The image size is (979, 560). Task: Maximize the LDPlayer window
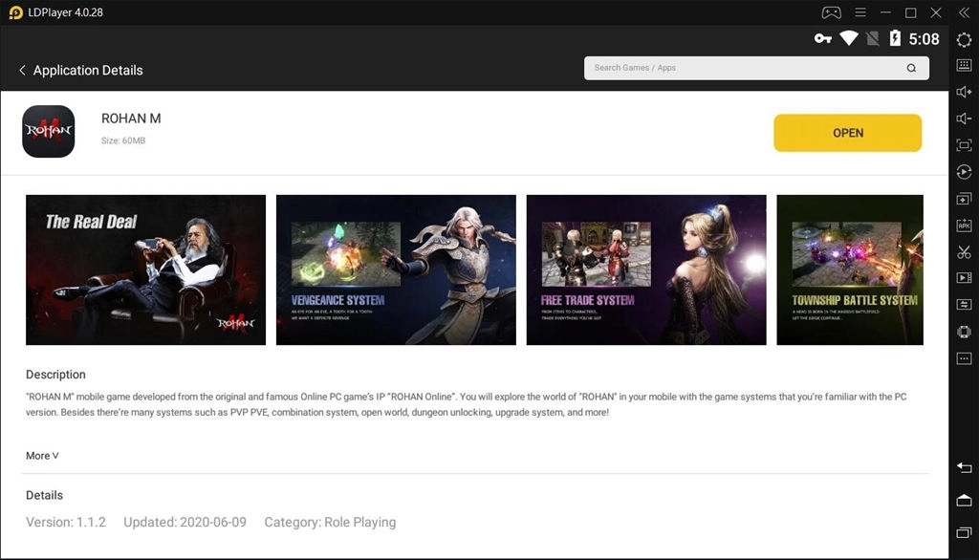[x=911, y=12]
